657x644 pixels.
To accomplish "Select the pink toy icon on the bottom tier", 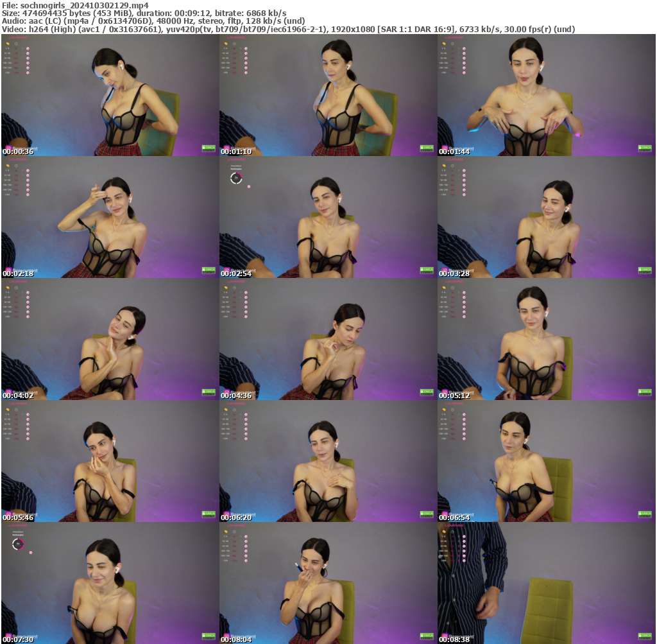I will (28, 73).
